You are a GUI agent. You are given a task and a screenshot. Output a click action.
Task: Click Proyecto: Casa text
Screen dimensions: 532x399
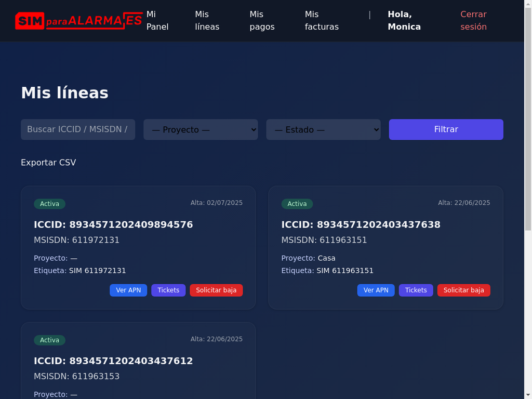(x=309, y=258)
